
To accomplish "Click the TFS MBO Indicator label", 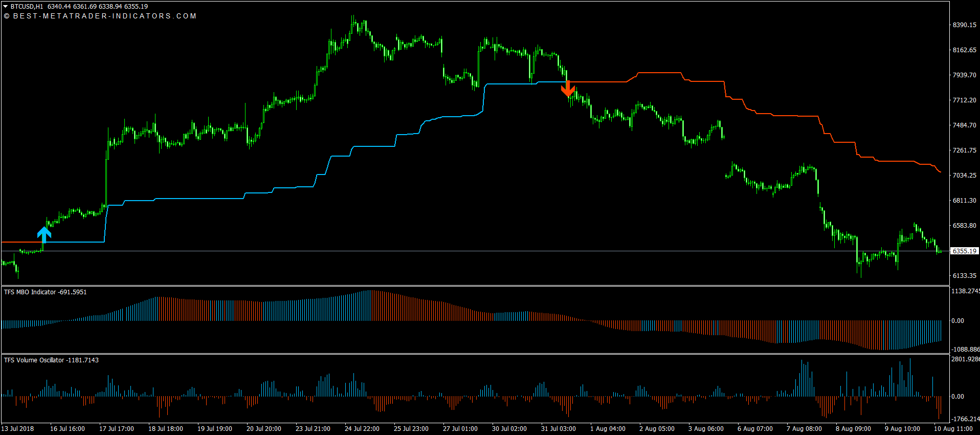I will point(30,292).
